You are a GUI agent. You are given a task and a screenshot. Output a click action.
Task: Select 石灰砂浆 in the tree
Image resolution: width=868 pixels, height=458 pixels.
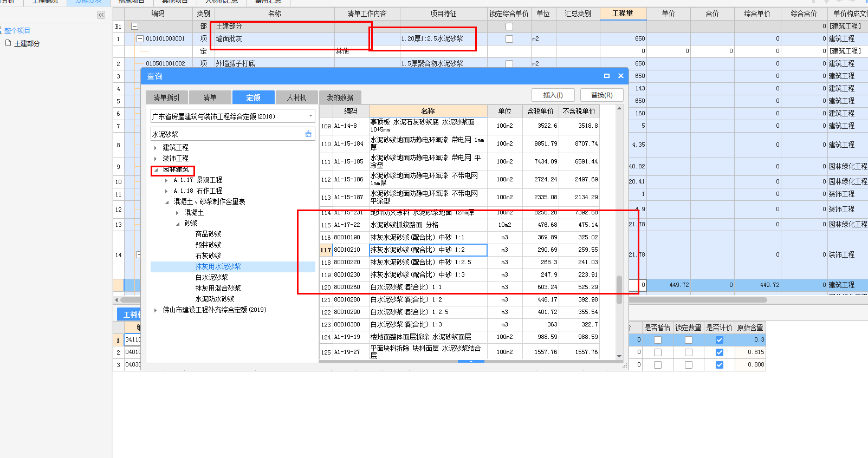click(208, 256)
